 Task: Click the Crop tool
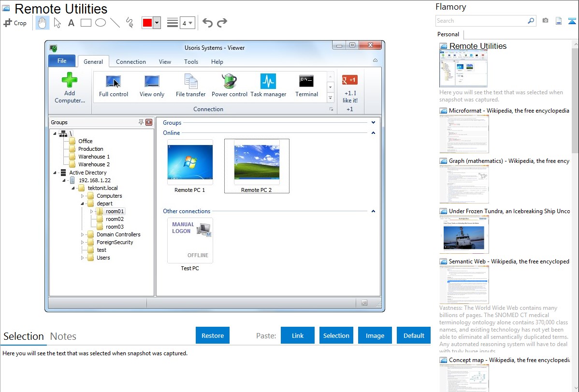pos(15,23)
